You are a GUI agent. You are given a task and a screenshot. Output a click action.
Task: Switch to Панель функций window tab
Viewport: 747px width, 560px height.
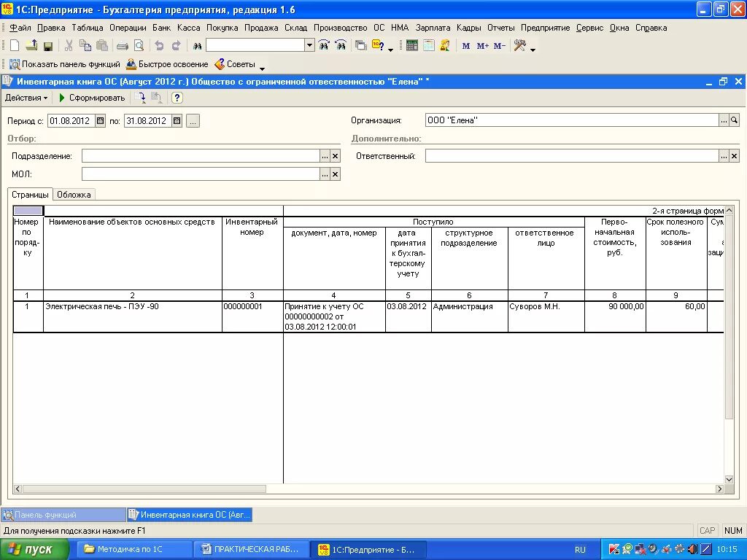click(63, 515)
